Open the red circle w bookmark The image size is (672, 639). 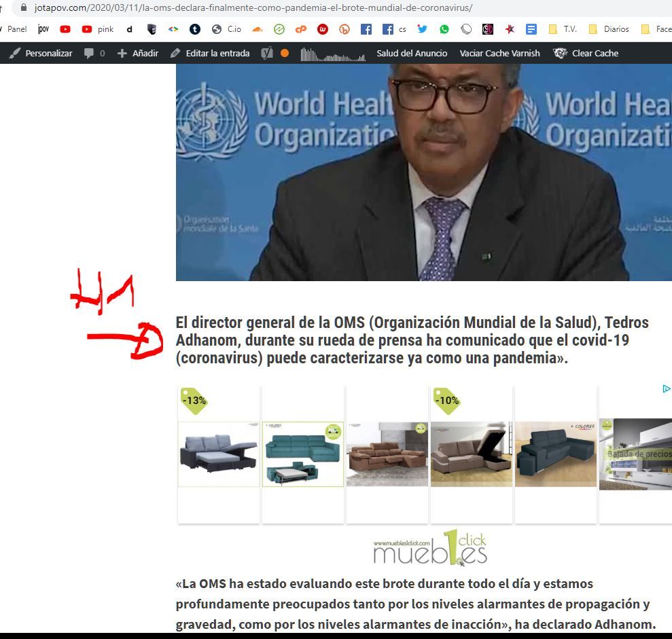[x=323, y=29]
